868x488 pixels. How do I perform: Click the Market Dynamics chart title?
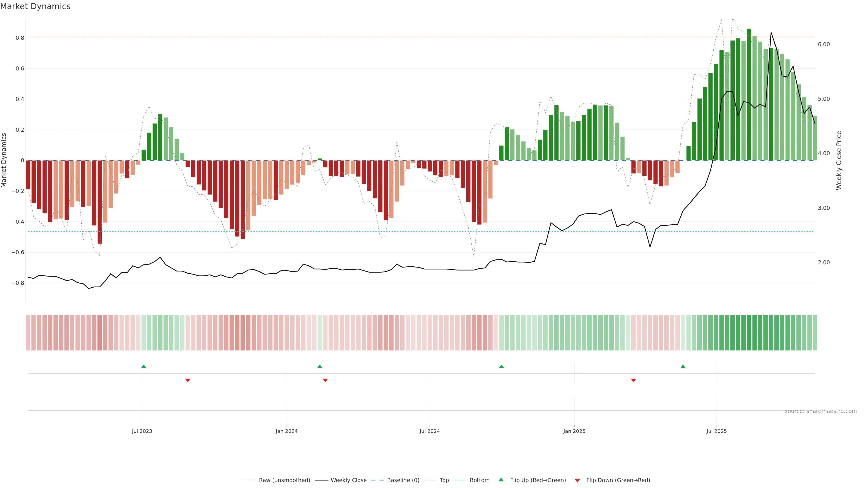pos(35,6)
